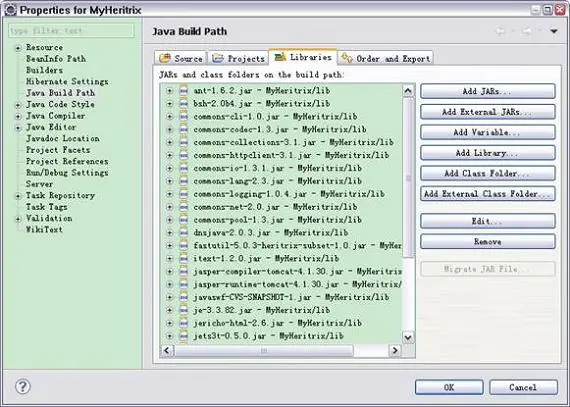This screenshot has height=407, width=570.
Task: Select Project Facets in tree
Action: (58, 150)
